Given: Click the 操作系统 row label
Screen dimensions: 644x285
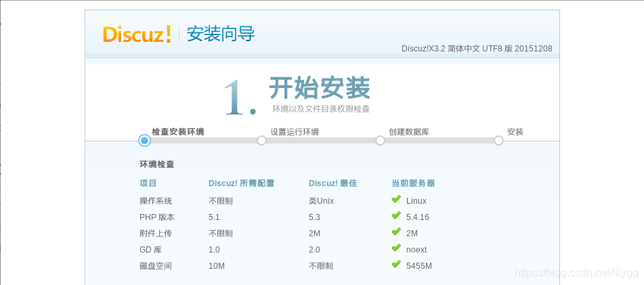Looking at the screenshot, I should 156,201.
